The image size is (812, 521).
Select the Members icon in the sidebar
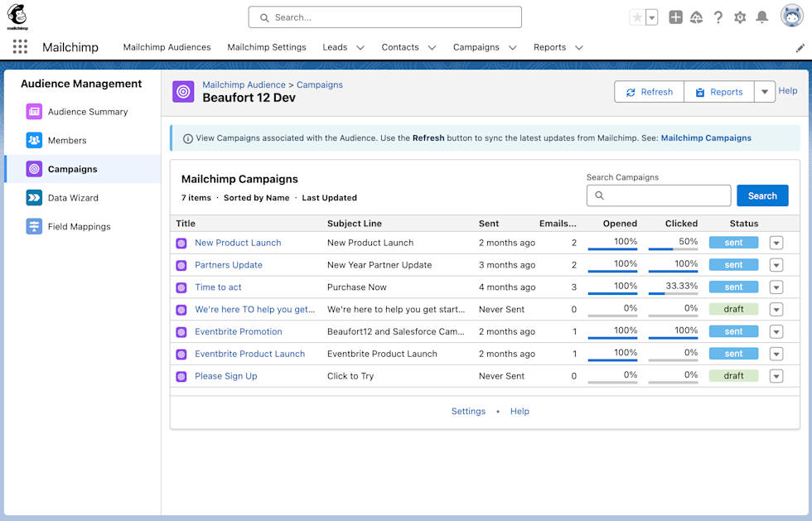(33, 140)
